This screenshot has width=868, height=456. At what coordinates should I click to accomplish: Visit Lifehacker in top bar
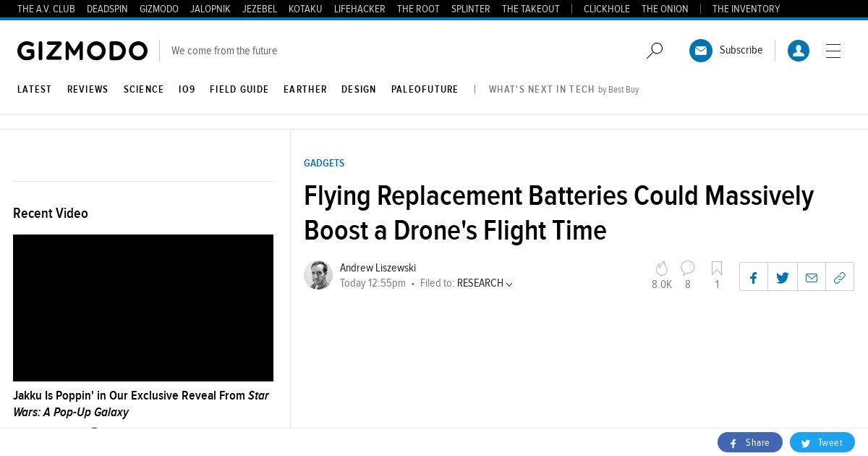(x=359, y=9)
